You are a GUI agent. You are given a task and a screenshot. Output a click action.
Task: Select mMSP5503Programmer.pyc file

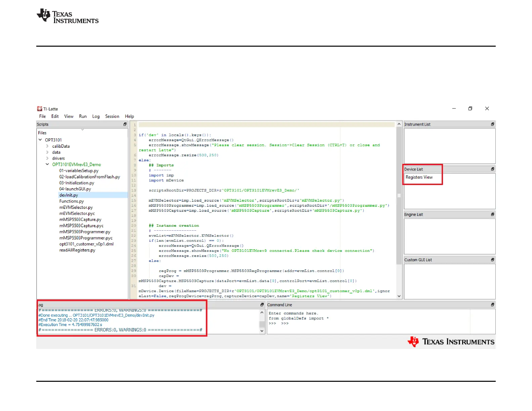coord(86,238)
